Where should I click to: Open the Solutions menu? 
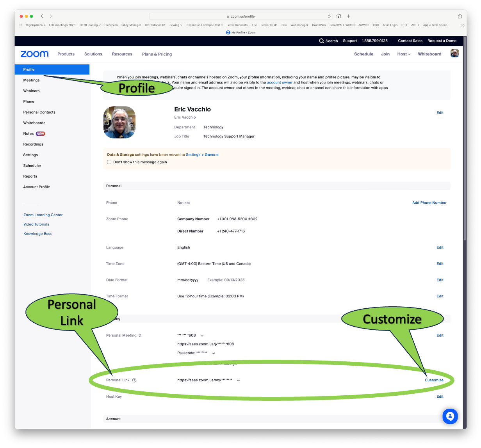(93, 54)
